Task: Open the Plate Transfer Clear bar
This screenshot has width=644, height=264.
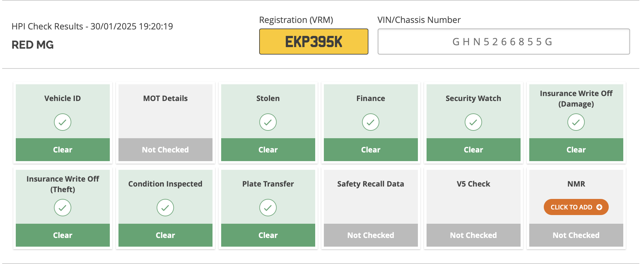Action: pyautogui.click(x=268, y=235)
